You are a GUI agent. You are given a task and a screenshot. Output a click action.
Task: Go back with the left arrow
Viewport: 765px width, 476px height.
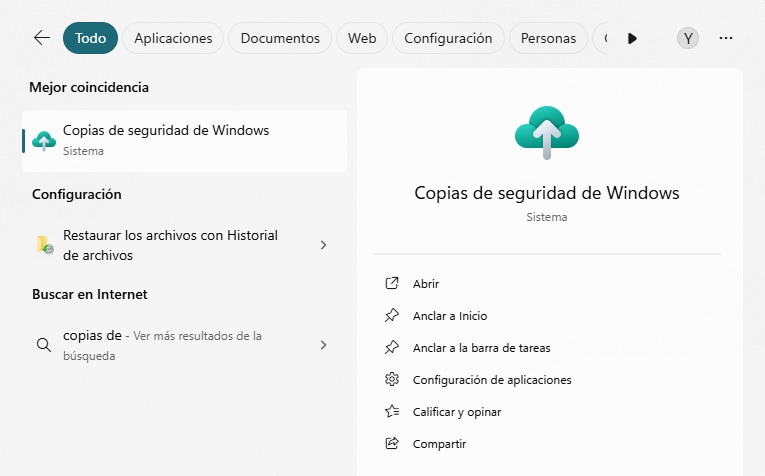(42, 38)
